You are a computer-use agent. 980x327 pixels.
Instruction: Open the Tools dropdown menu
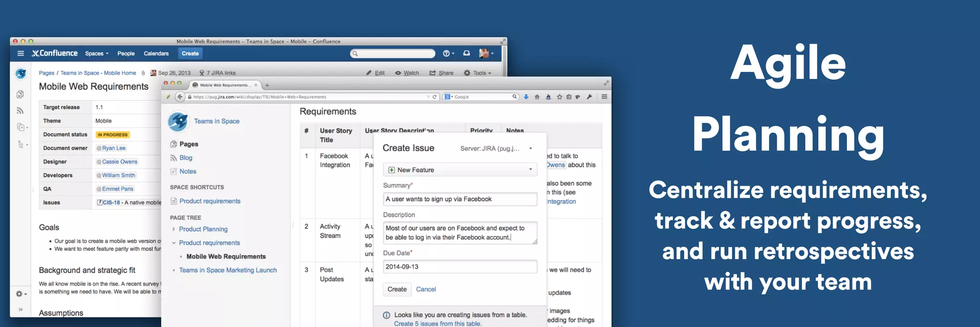click(478, 73)
